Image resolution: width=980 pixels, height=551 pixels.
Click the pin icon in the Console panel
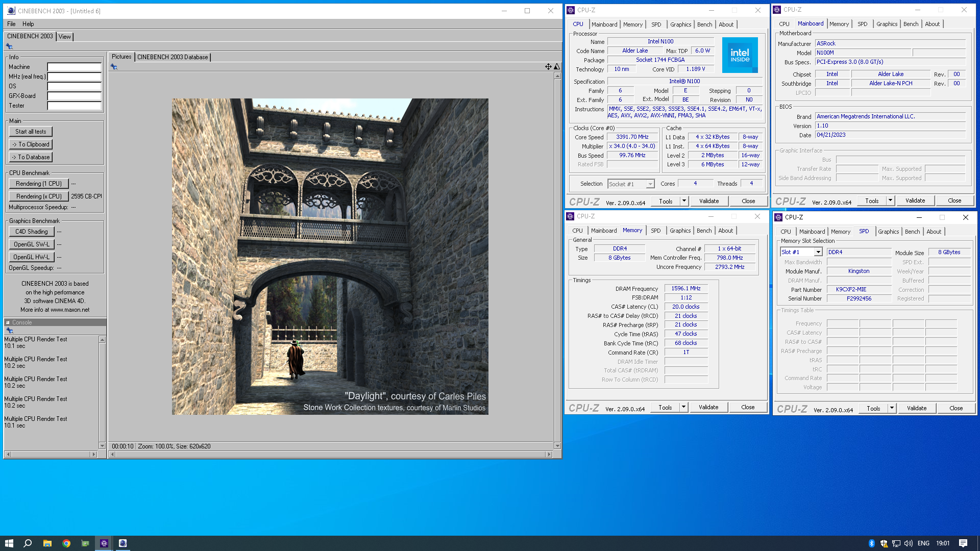10,330
